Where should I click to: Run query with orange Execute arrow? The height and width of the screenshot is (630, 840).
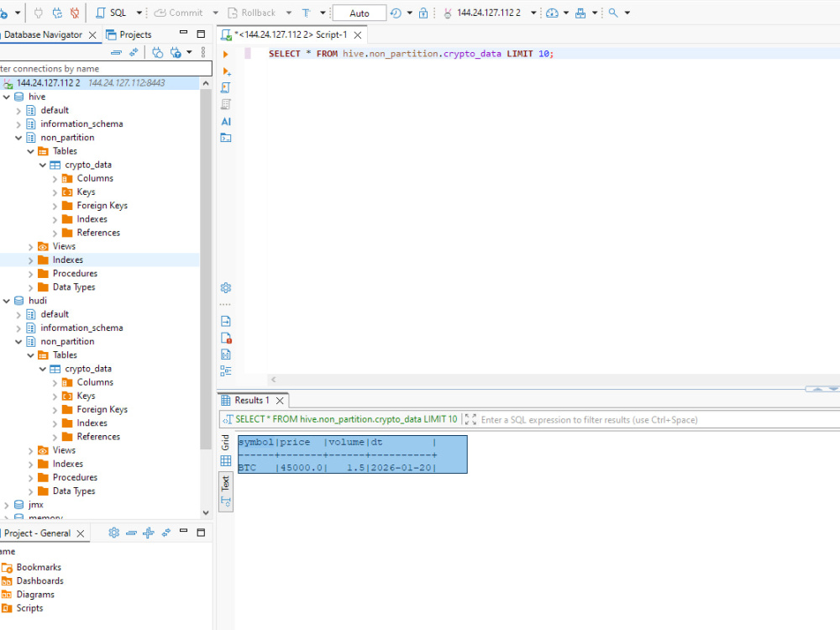pos(225,54)
